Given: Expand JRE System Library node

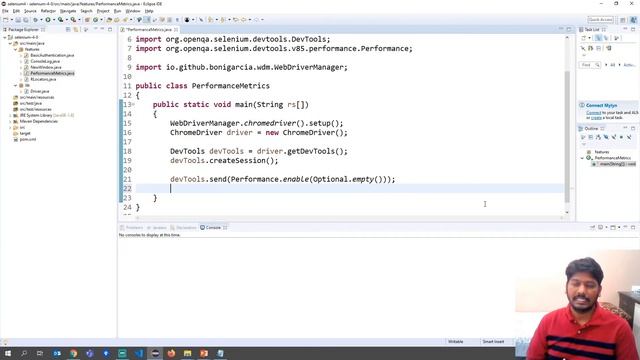Looking at the screenshot, I should [11, 116].
